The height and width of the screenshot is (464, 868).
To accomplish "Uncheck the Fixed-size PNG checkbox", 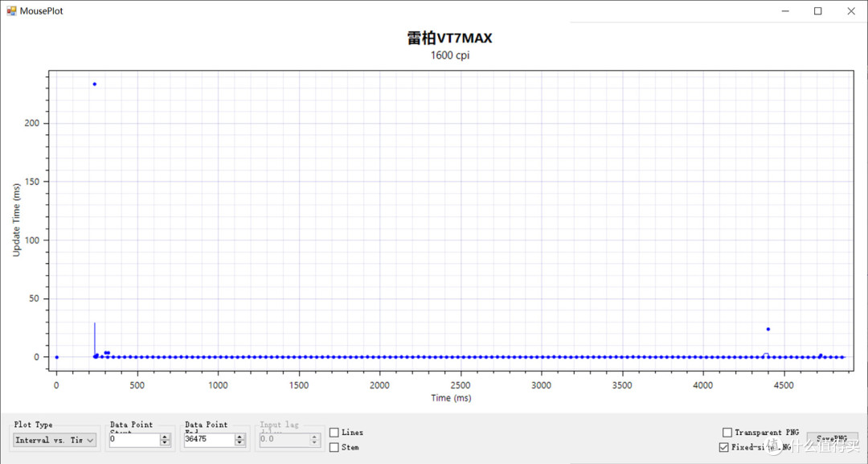I will click(x=723, y=447).
